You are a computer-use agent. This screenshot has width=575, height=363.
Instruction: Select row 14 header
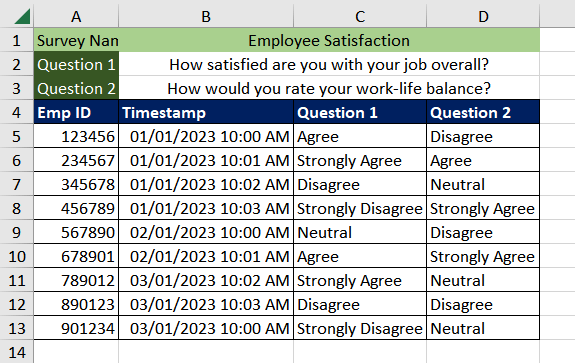point(17,352)
